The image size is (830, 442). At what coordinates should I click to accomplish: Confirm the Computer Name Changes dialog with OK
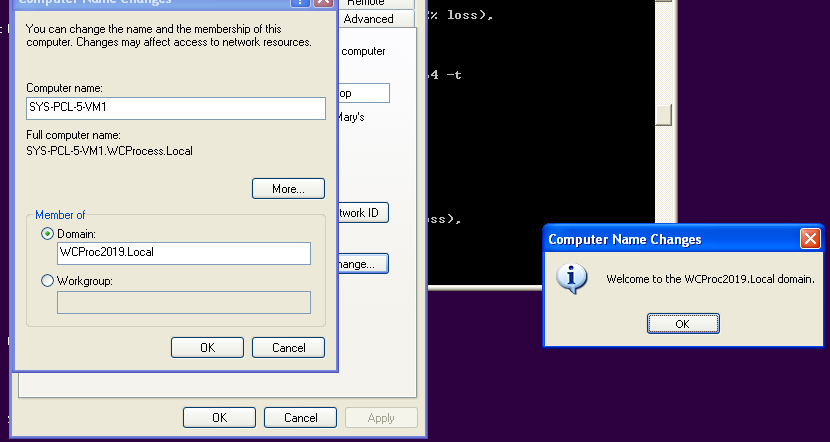click(x=207, y=347)
